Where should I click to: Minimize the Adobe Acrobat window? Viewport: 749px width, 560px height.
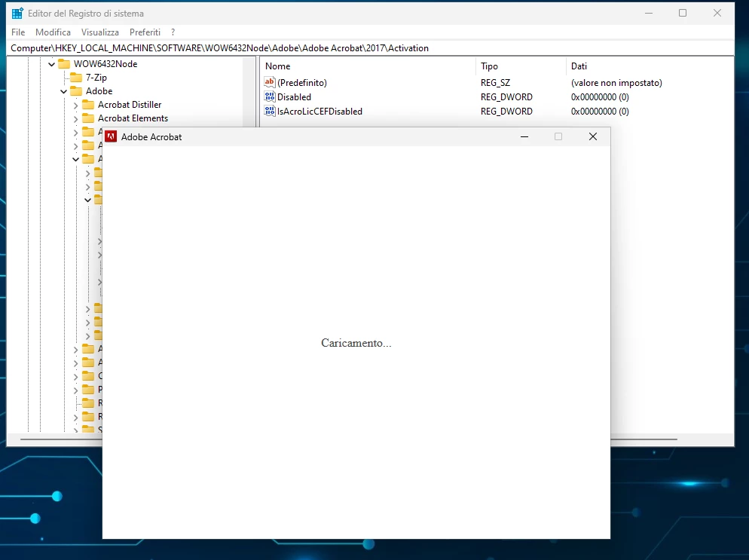point(524,136)
